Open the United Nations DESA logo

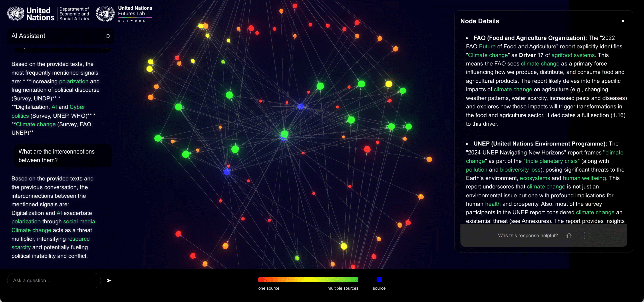tap(48, 14)
